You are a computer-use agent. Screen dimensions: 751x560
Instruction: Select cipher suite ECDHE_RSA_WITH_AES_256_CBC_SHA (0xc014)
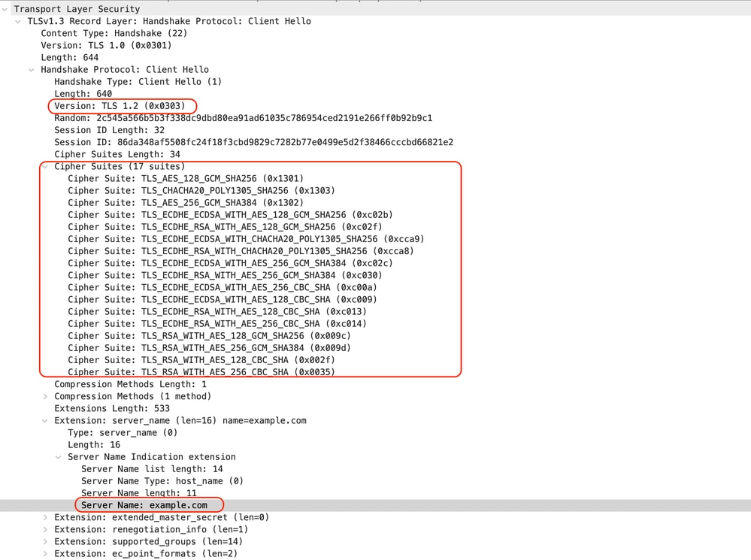[217, 324]
